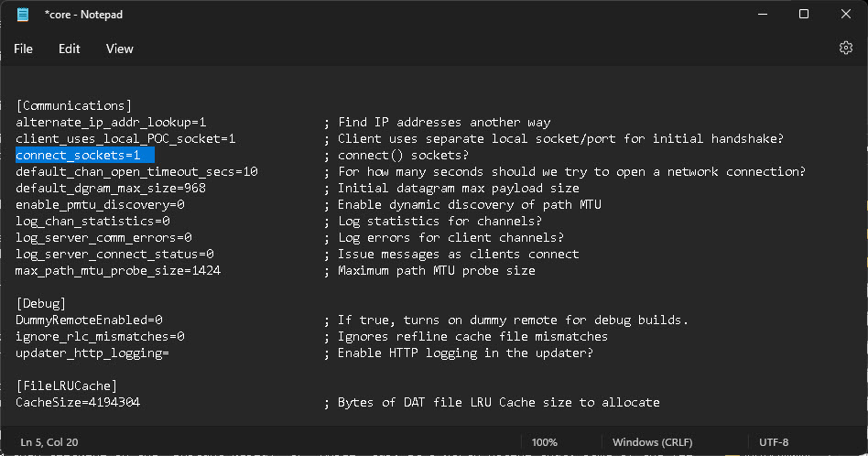Click the default_dgram_max_size=968 line
This screenshot has height=456, width=868.
pyautogui.click(x=111, y=188)
